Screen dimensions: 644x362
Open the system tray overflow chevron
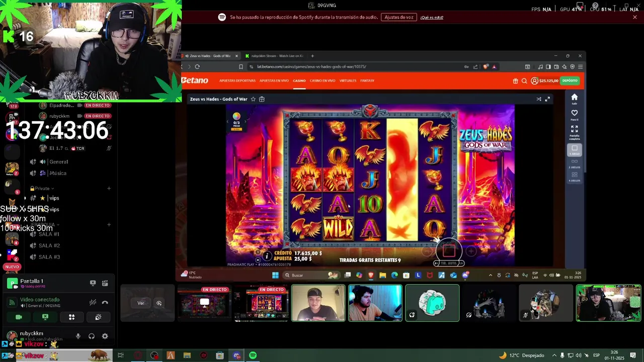(x=554, y=355)
